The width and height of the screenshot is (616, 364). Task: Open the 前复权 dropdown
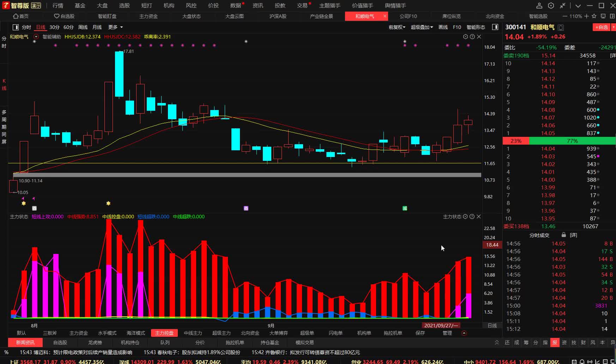point(397,27)
